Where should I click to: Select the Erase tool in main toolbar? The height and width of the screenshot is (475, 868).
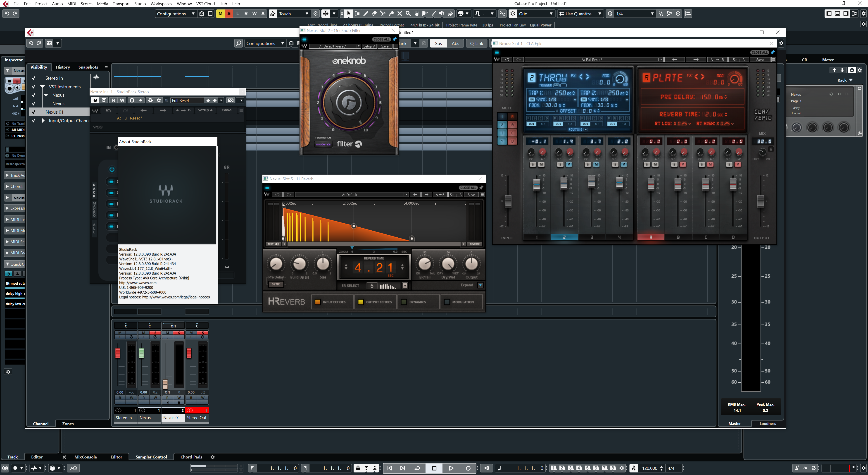(x=374, y=14)
